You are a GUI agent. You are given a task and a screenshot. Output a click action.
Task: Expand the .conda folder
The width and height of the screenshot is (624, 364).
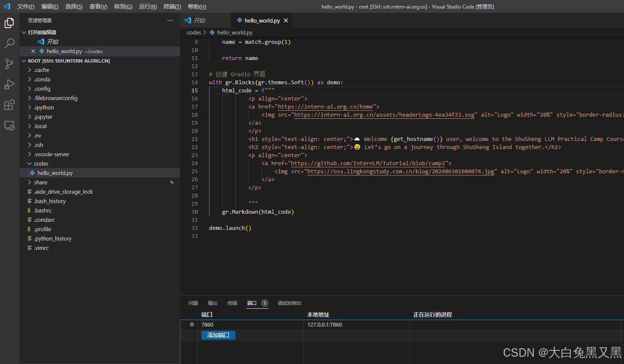pos(100,79)
